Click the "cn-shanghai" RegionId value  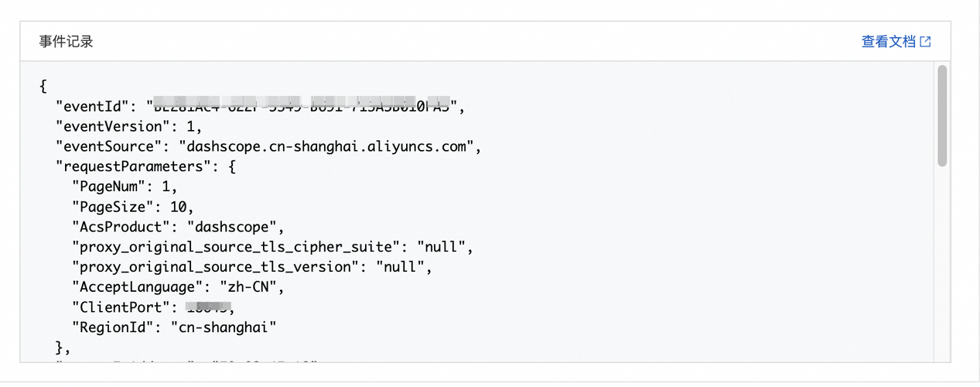point(223,327)
